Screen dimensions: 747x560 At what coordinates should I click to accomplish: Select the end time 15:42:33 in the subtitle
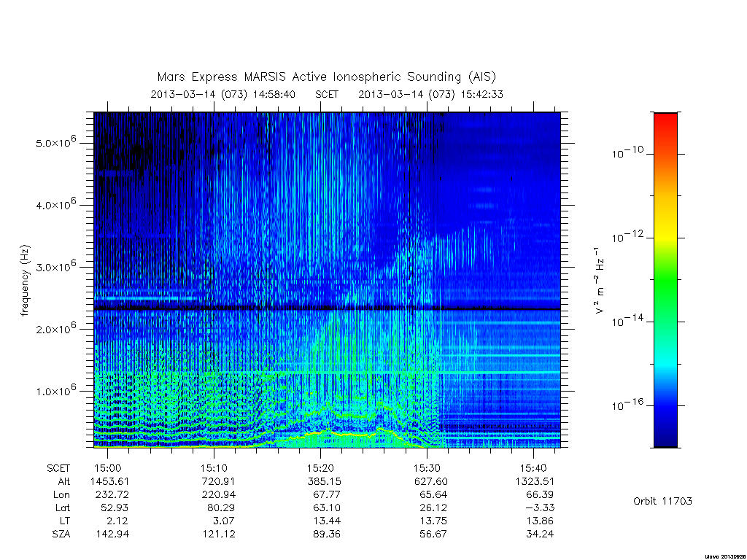(x=482, y=94)
